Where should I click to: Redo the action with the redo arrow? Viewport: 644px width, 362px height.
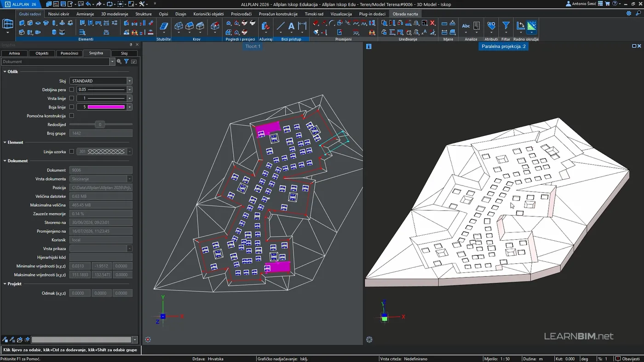(99, 4)
